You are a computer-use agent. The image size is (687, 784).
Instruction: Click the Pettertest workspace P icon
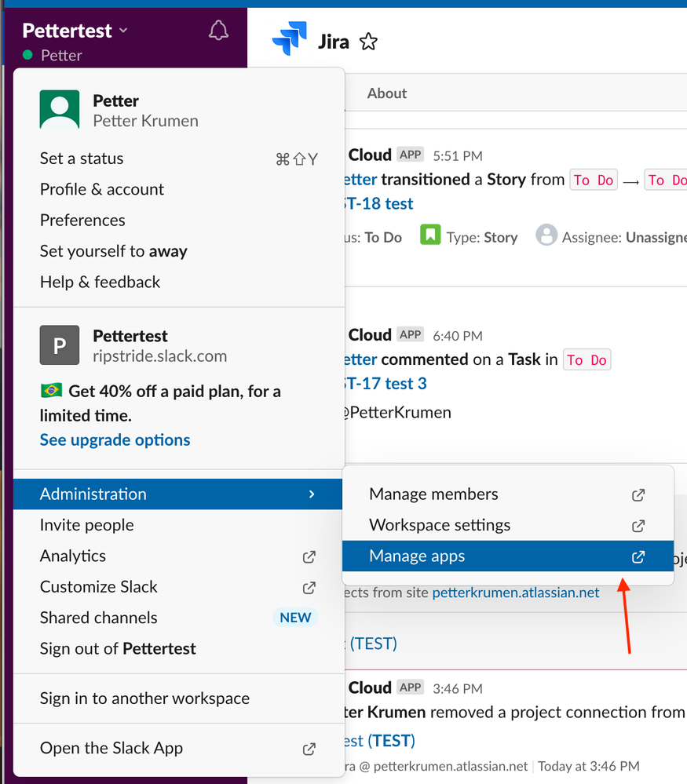(x=60, y=345)
